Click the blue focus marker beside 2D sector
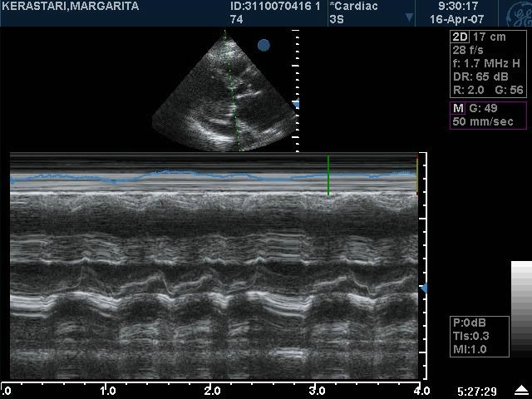The width and height of the screenshot is (532, 399). pyautogui.click(x=296, y=104)
